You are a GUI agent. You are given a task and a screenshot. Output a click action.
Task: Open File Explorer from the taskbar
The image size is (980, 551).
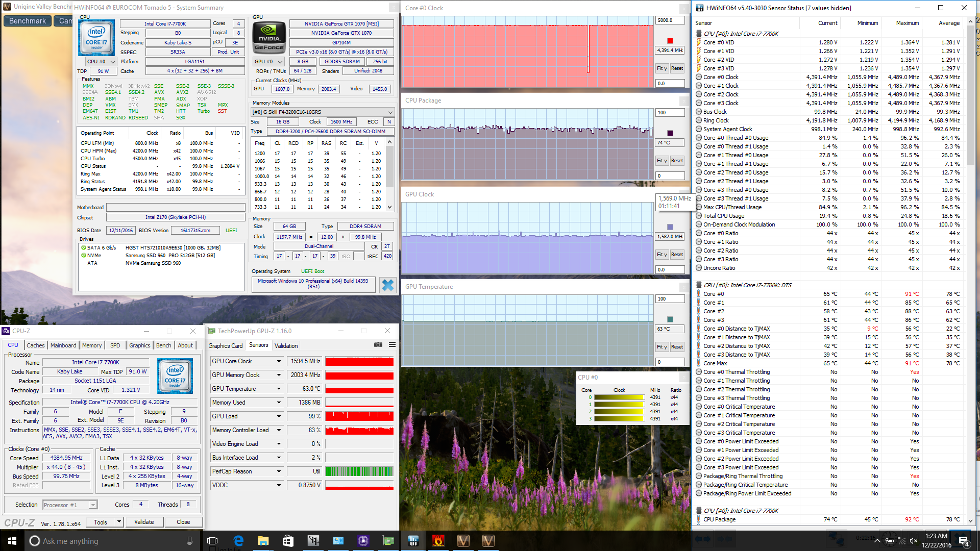(263, 541)
